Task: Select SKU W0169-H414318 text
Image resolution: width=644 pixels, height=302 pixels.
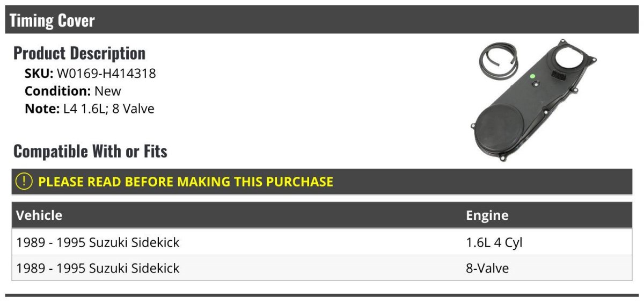Action: [90, 73]
